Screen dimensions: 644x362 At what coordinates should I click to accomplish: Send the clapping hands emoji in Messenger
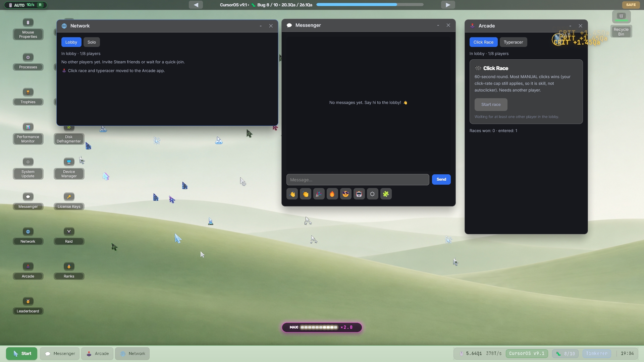tap(306, 194)
